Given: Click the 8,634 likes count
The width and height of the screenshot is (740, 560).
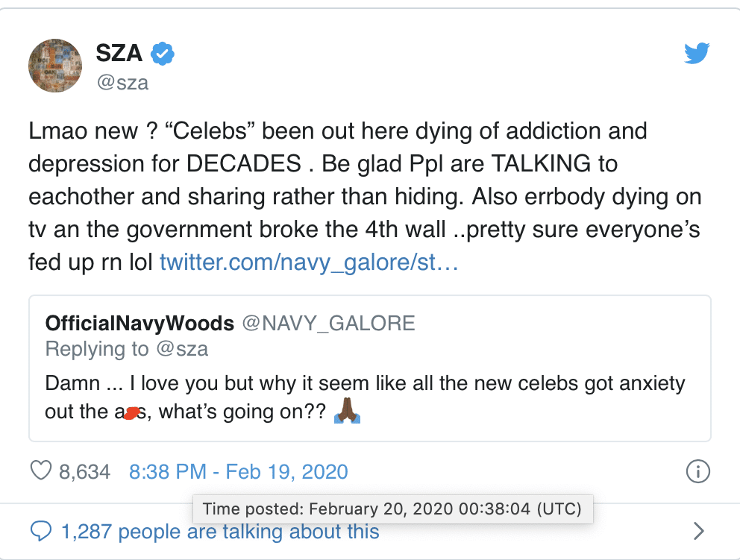Looking at the screenshot, I should click(x=84, y=471).
